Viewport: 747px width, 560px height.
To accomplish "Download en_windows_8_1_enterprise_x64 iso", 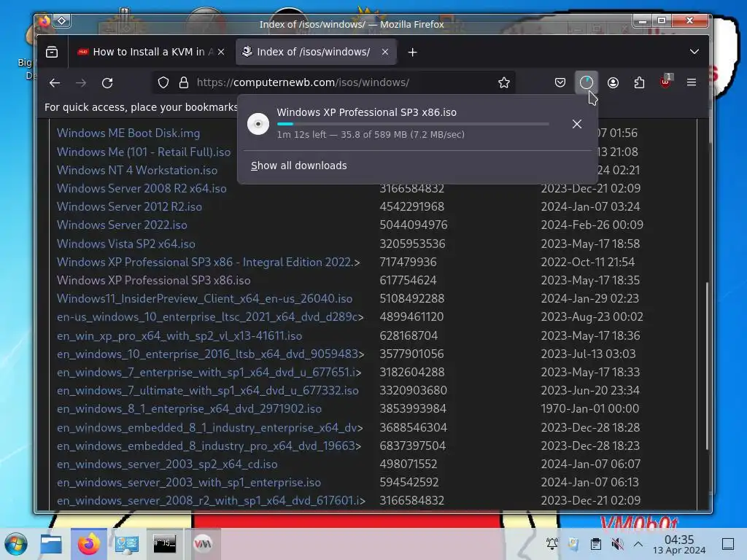I will [189, 409].
